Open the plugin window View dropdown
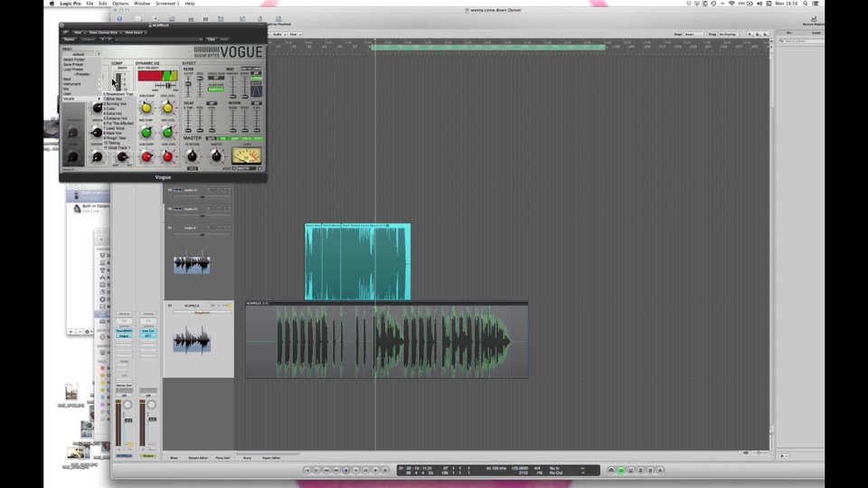Screen dimensions: 868x488 78,33
